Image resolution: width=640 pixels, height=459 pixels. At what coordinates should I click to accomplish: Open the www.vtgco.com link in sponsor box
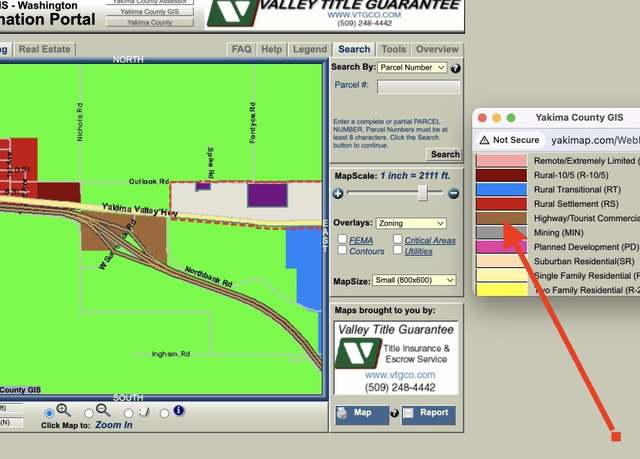coord(400,375)
